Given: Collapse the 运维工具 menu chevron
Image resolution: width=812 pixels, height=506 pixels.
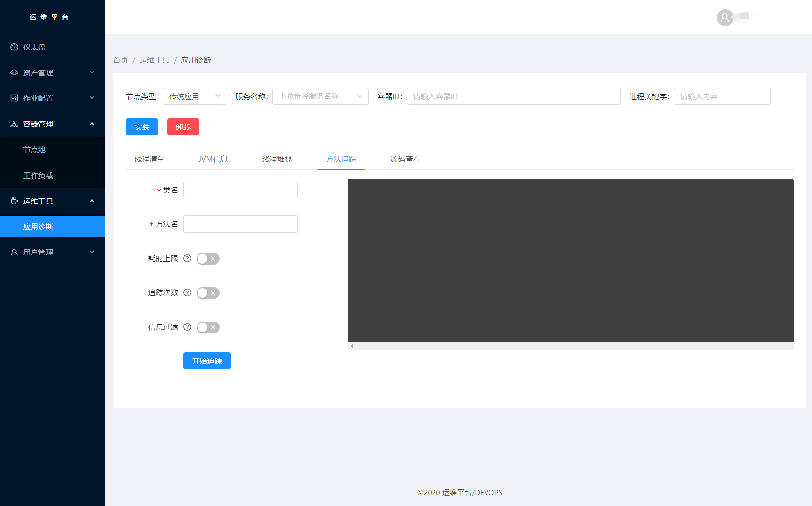Looking at the screenshot, I should click(92, 201).
